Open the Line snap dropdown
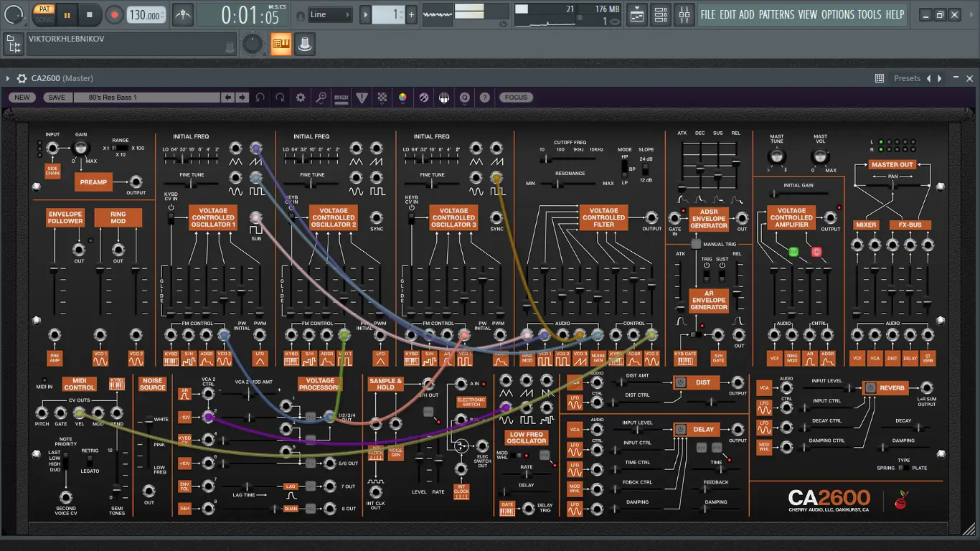This screenshot has height=551, width=980. (x=330, y=14)
